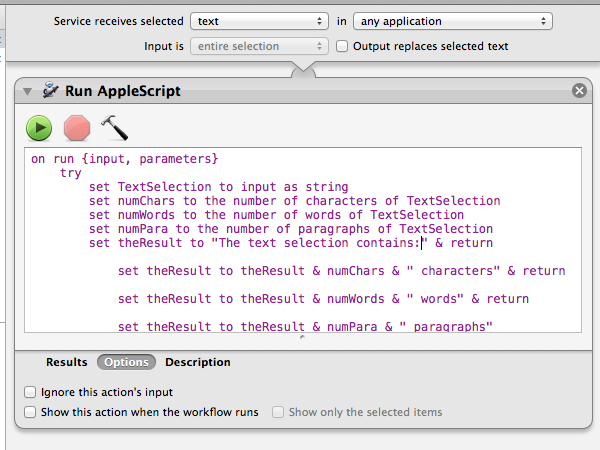Click the Run AppleScript action title
600x450 pixels.
(x=123, y=91)
